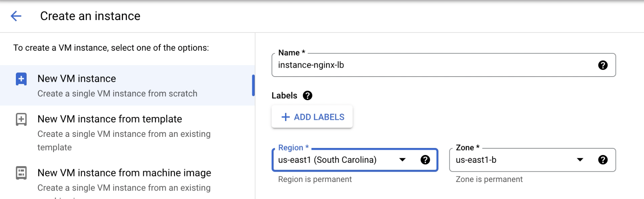Click the template option's plus-box icon
This screenshot has height=199, width=644.
point(21,119)
